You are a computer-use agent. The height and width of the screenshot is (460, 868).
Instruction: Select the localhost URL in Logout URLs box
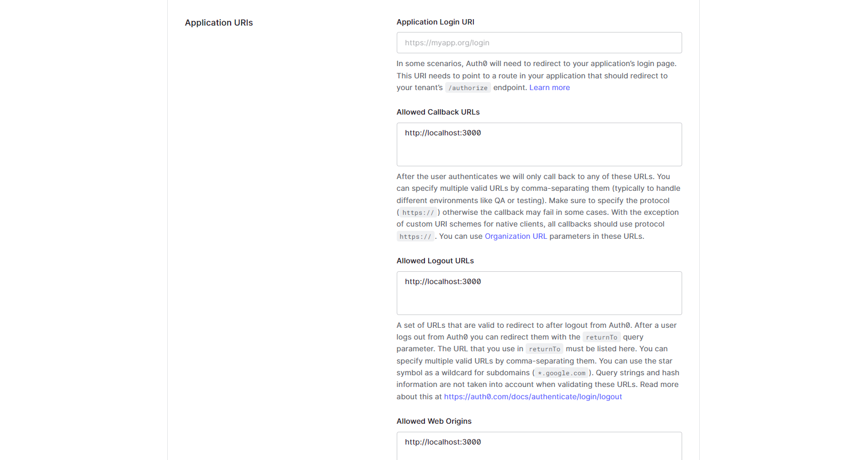[443, 281]
